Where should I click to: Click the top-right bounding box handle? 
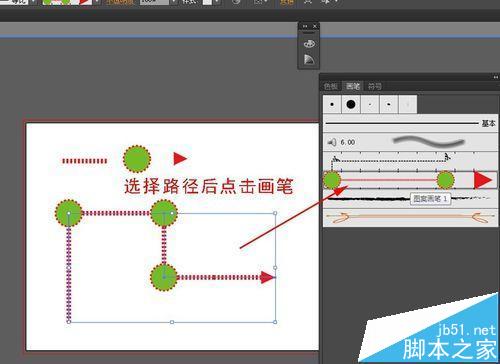[x=275, y=213]
